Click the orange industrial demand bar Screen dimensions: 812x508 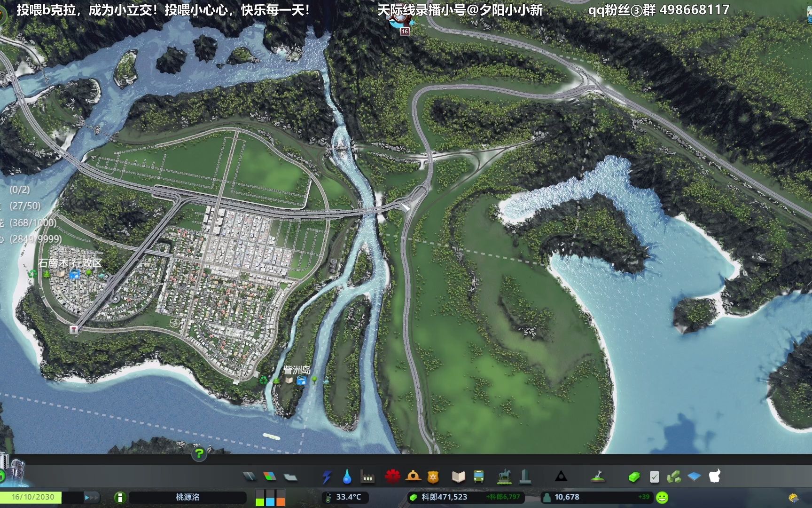pos(281,498)
